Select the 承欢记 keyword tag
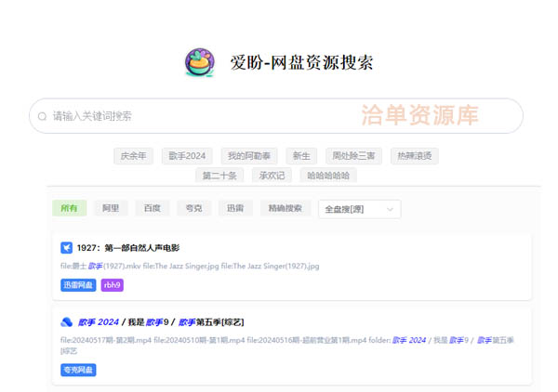The image size is (558, 392). [272, 176]
